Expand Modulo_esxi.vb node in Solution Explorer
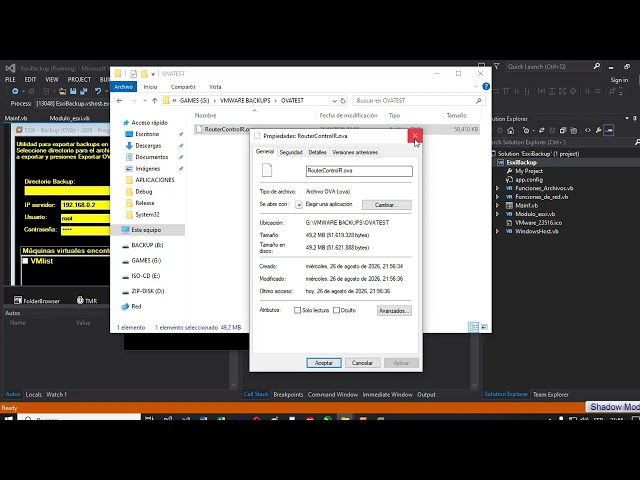The height and width of the screenshot is (480, 640). pos(498,214)
